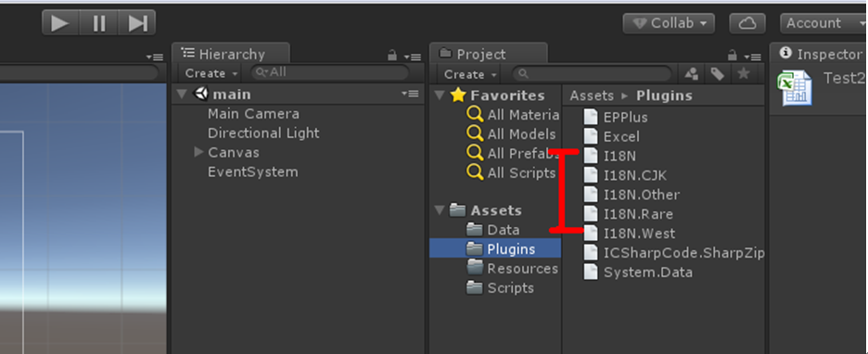Screen dimensions: 868x354
Task: Select the I18N.West file
Action: (x=630, y=233)
